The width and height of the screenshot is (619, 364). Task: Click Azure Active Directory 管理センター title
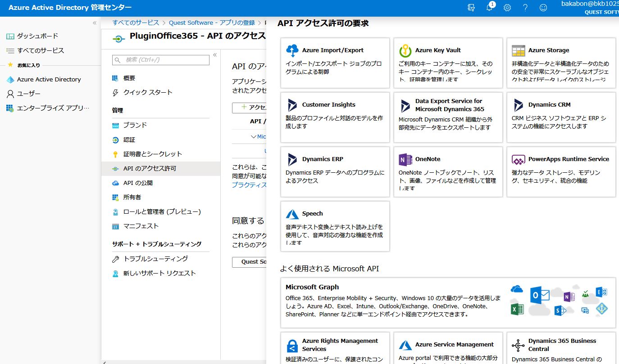70,8
